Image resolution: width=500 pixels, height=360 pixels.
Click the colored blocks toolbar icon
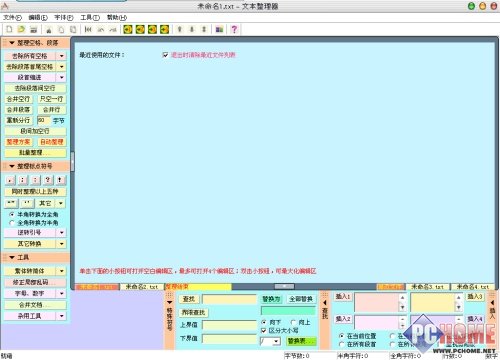click(x=219, y=29)
